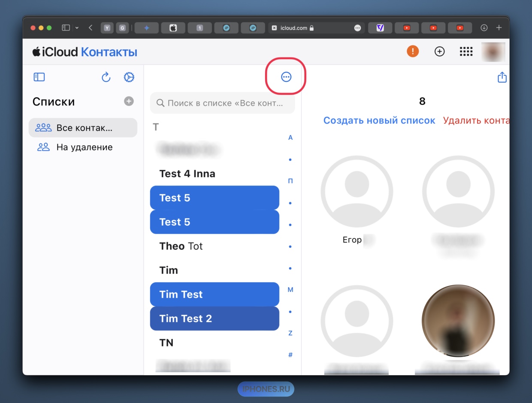Click the iCloud Контакты logo title
The height and width of the screenshot is (403, 532).
point(85,52)
